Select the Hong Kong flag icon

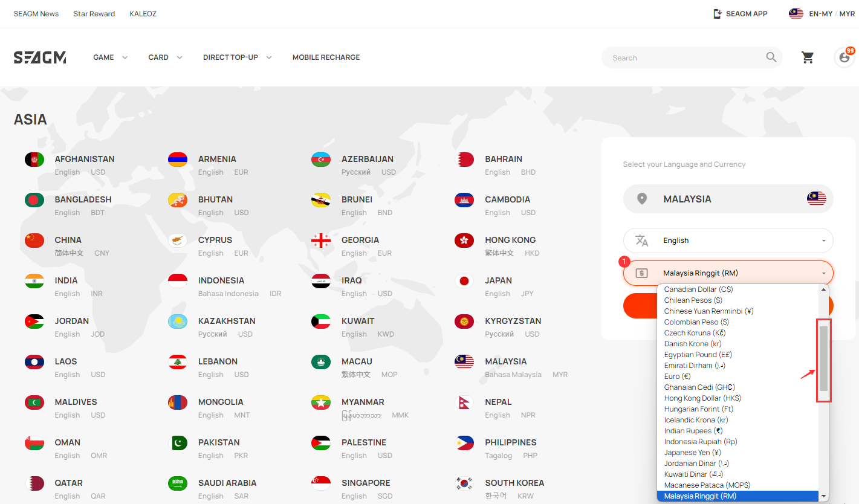tap(464, 241)
